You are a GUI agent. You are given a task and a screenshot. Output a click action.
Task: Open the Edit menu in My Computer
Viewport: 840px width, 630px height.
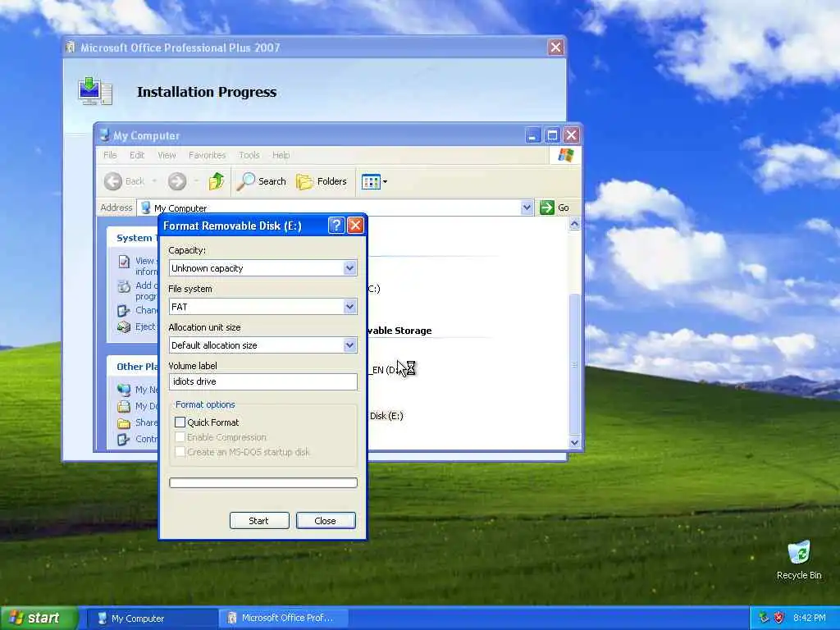(x=137, y=155)
